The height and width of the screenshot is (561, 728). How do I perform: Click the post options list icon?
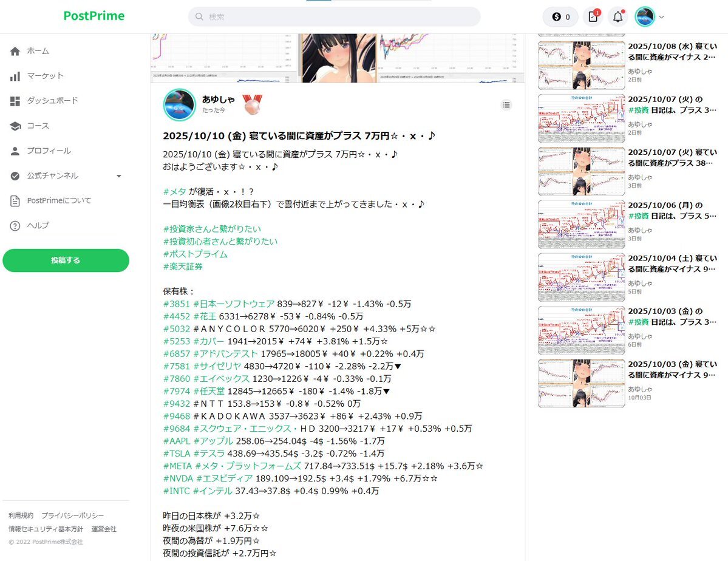506,105
